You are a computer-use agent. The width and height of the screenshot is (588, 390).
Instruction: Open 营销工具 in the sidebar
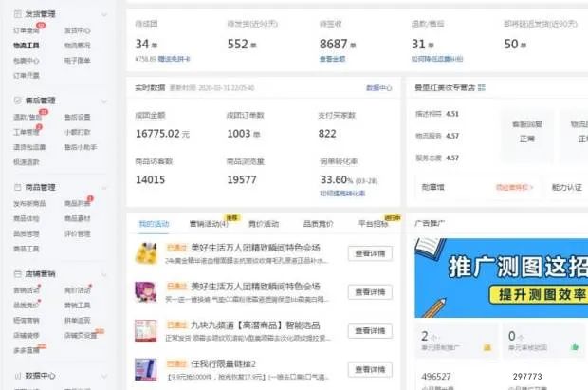pyautogui.click(x=77, y=306)
